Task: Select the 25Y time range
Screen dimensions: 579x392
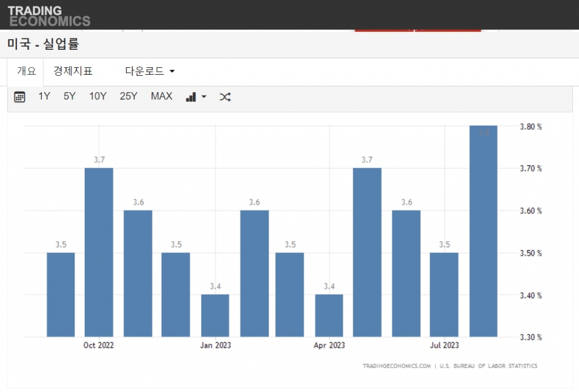Action: tap(128, 96)
